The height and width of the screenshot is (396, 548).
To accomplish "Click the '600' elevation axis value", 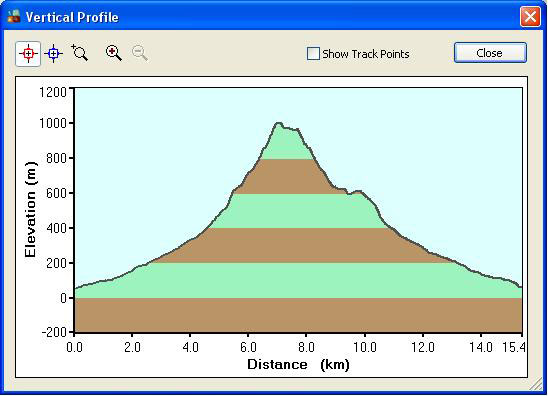I will click(x=56, y=193).
